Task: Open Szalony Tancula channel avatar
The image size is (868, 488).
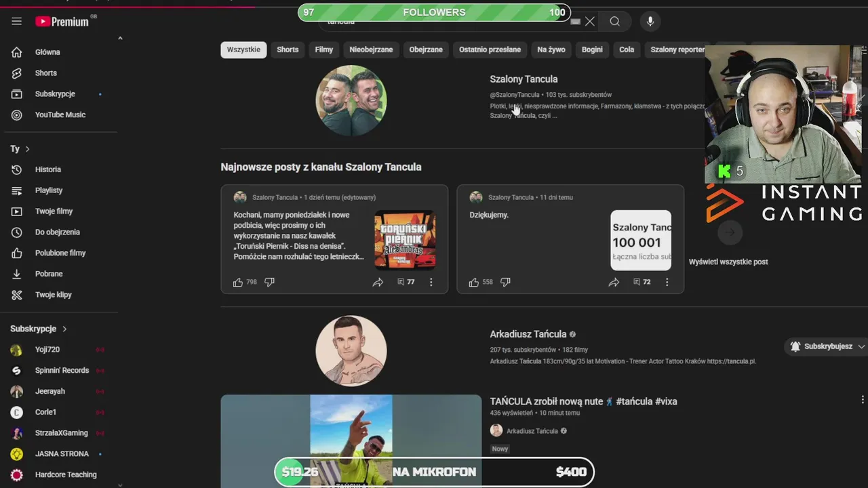Action: click(x=351, y=100)
